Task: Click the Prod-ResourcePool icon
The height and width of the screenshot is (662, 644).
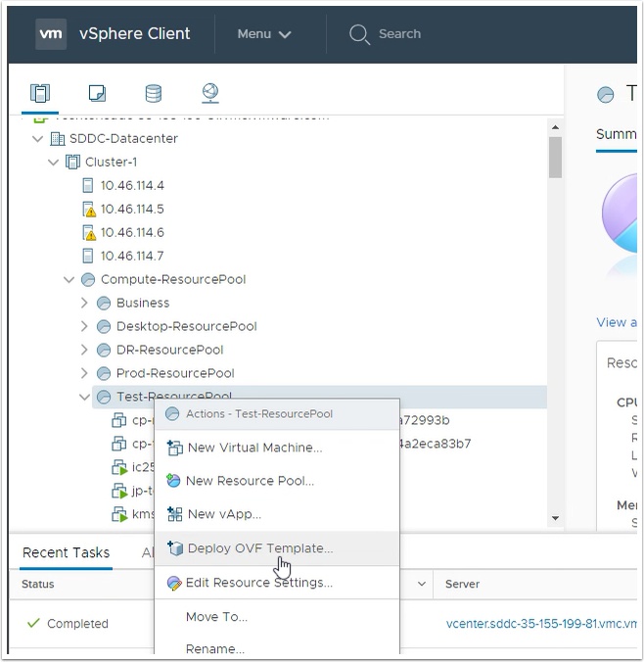Action: [x=104, y=373]
